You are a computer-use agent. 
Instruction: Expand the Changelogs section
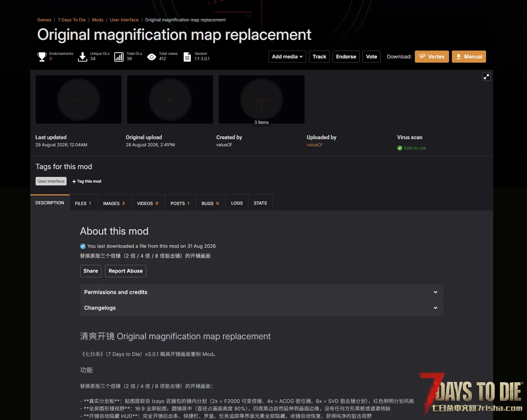pos(262,308)
